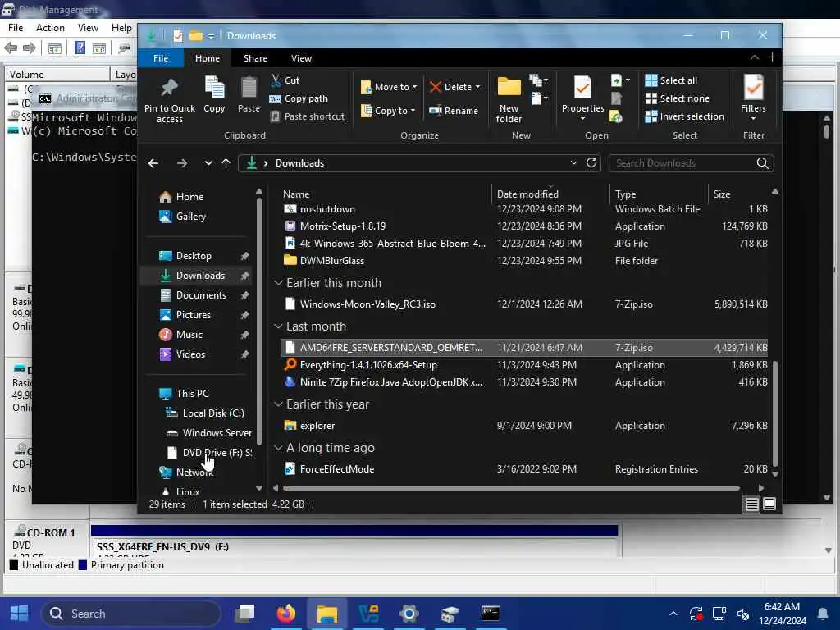
Task: Open Properties from ribbon
Action: (x=583, y=97)
